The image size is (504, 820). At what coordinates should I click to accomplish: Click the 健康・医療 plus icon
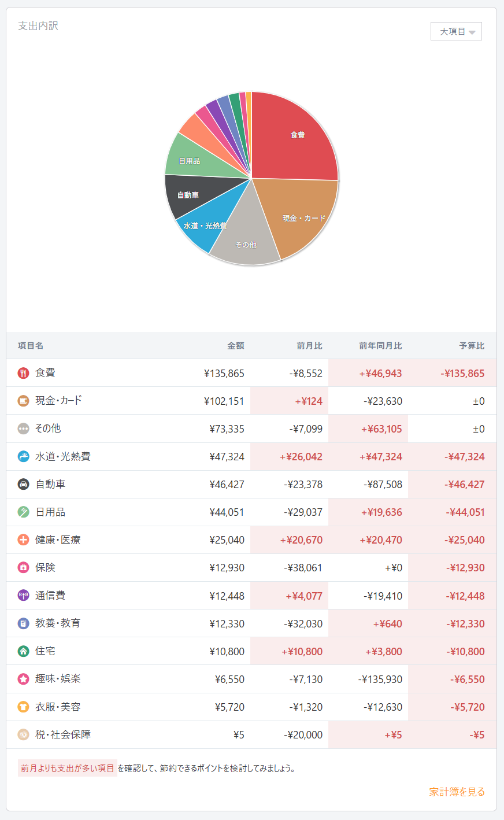[x=23, y=540]
